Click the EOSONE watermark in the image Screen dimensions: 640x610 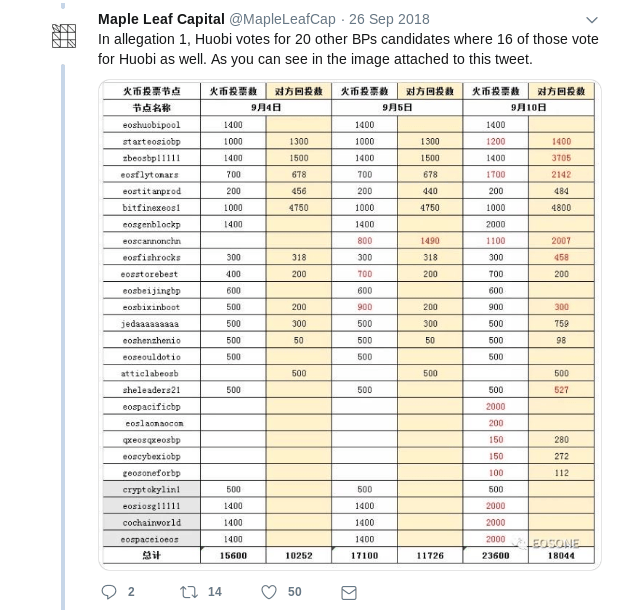pyautogui.click(x=546, y=544)
